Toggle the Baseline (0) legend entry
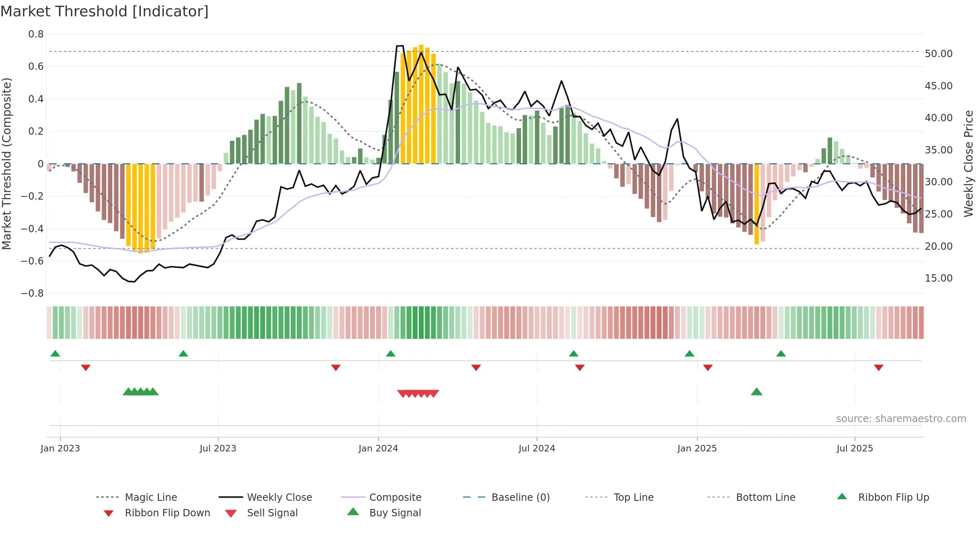980x551 pixels. pos(506,497)
